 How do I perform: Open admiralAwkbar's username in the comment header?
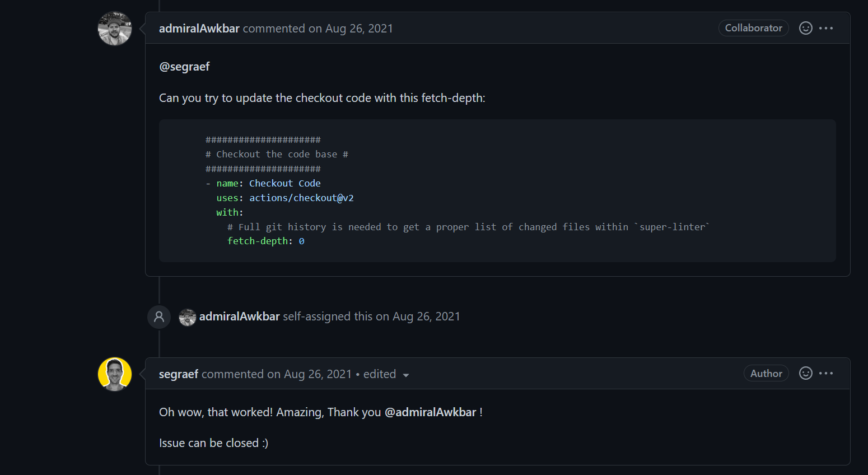tap(199, 28)
